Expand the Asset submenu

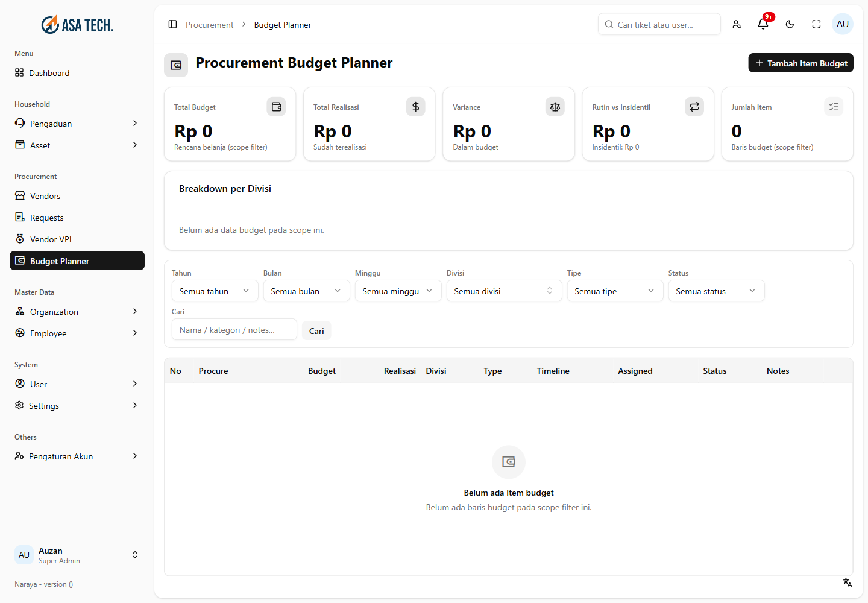coord(77,145)
